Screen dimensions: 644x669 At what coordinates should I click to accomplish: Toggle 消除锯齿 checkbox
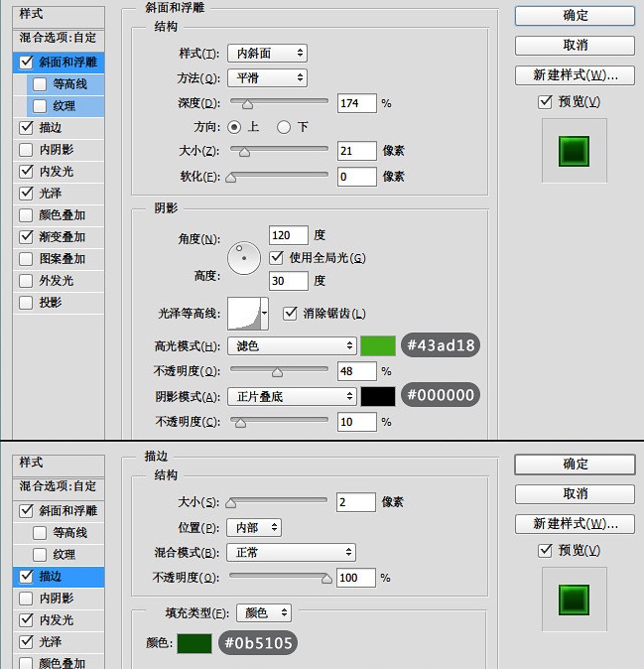[290, 314]
